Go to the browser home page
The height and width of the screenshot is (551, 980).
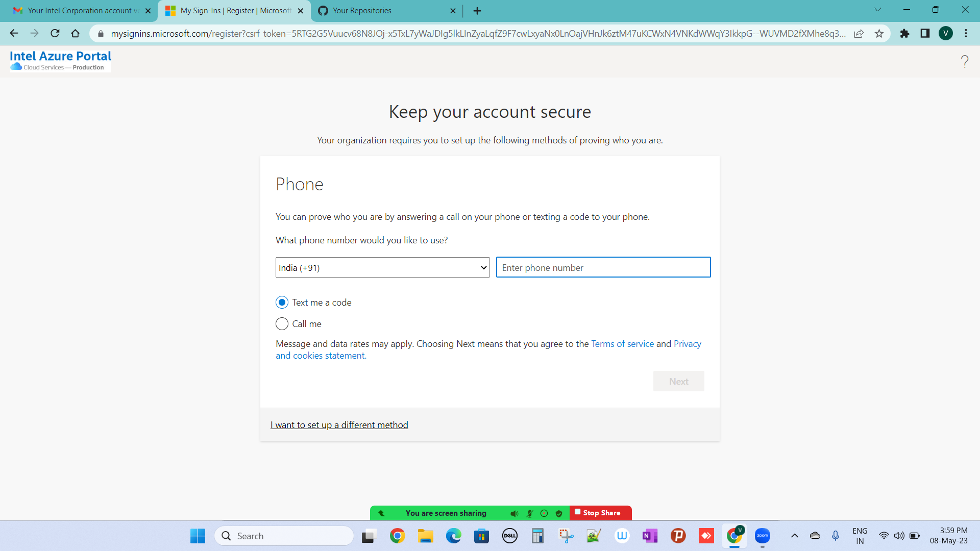point(76,34)
